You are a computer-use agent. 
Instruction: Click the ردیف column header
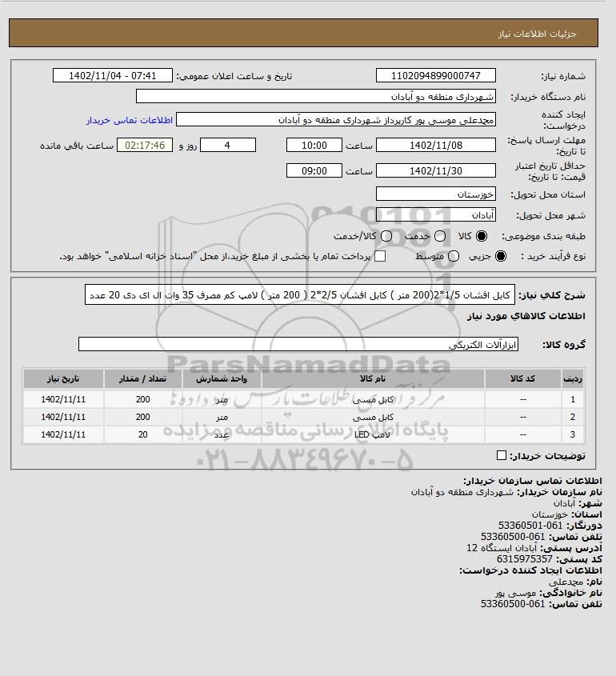573,379
